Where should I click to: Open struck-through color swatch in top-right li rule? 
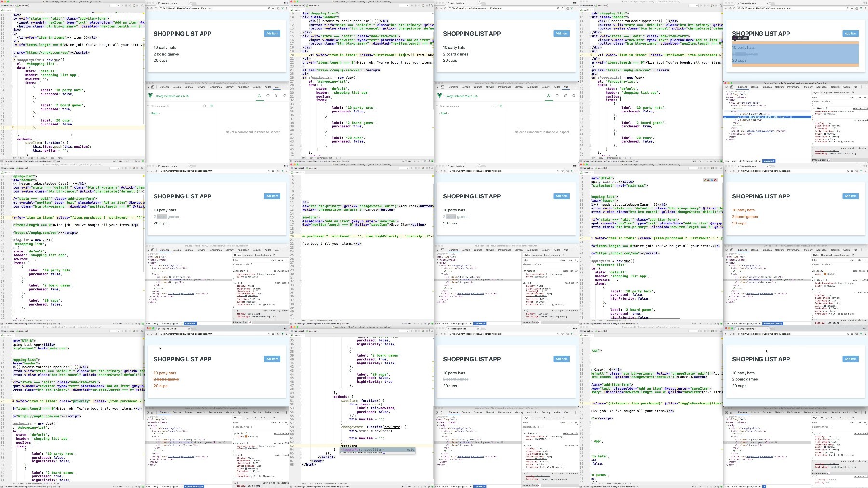pos(826,134)
